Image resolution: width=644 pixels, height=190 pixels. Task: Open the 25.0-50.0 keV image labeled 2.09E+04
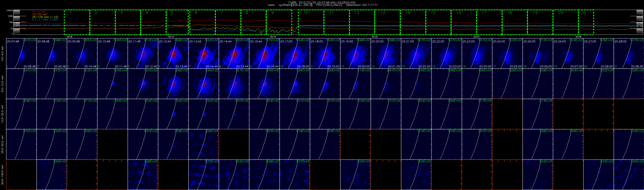pos(204,144)
